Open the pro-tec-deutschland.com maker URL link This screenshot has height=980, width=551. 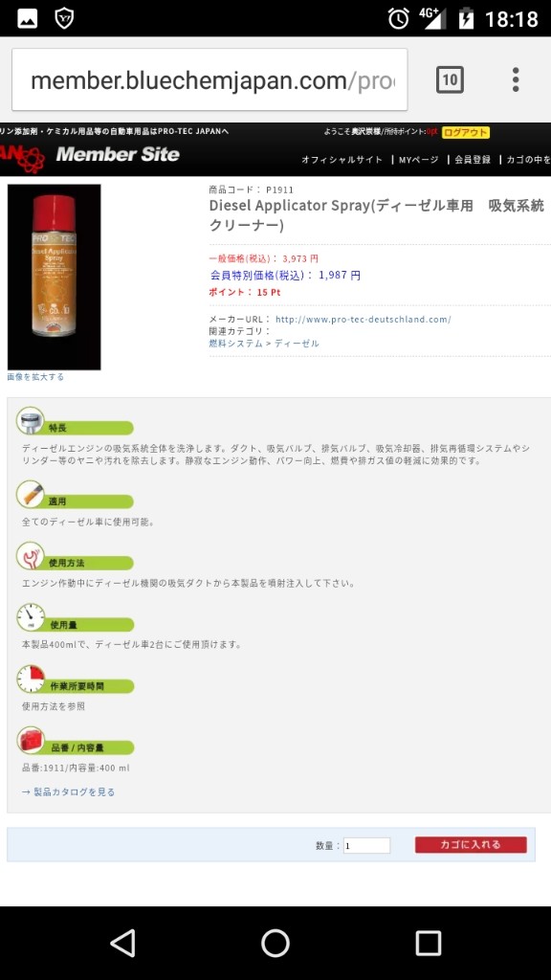click(x=363, y=320)
